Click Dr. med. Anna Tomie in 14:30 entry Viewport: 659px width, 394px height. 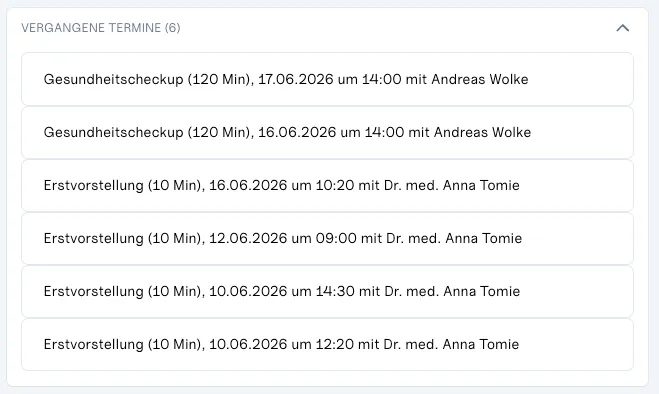[452, 291]
